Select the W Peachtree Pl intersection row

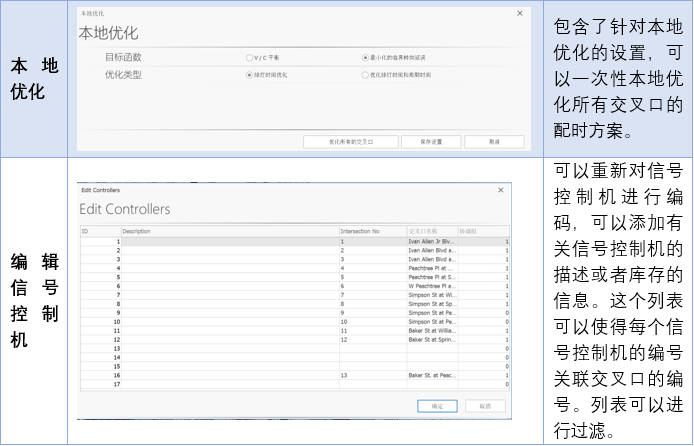pyautogui.click(x=431, y=286)
